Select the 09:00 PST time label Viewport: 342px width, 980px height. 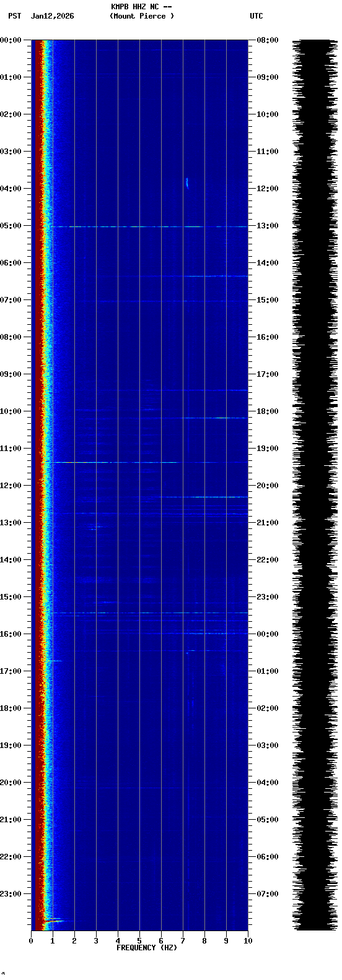click(11, 374)
